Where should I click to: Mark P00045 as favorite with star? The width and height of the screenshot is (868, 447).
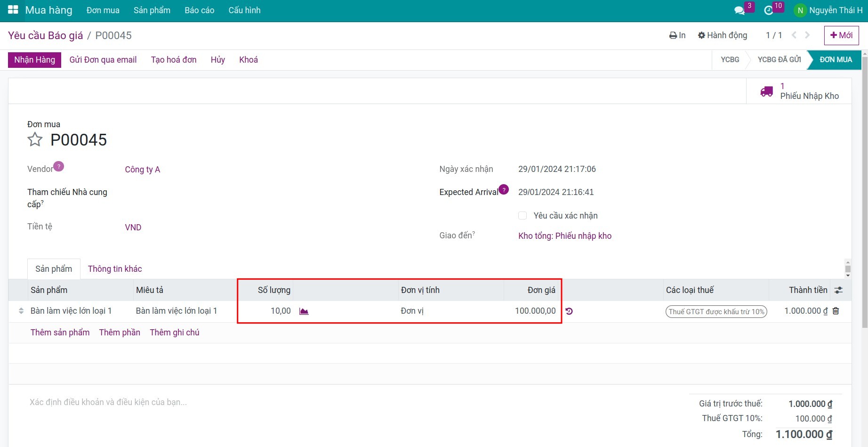[35, 140]
